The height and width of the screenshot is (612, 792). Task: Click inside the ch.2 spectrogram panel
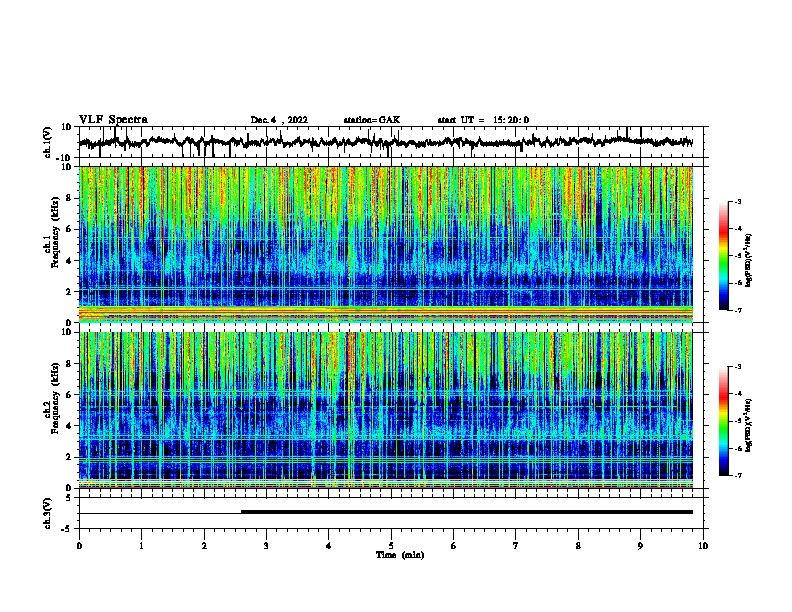tap(386, 410)
